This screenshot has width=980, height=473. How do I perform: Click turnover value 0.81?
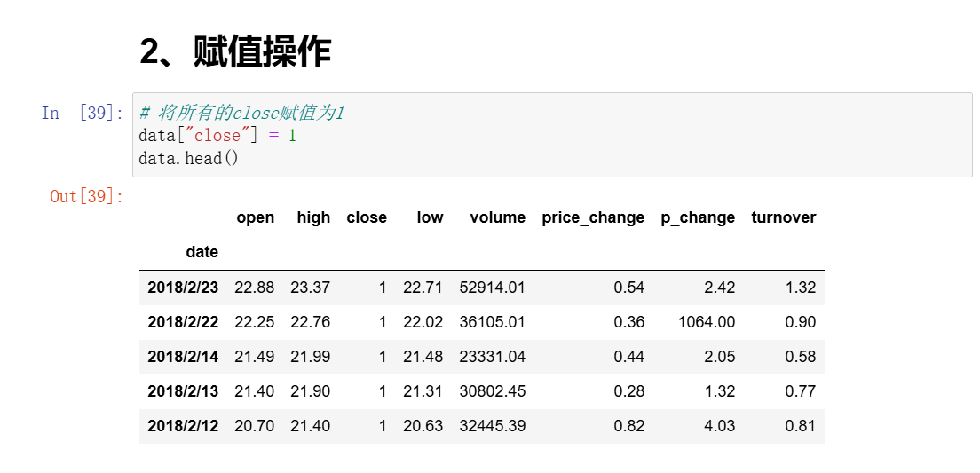[x=801, y=426]
